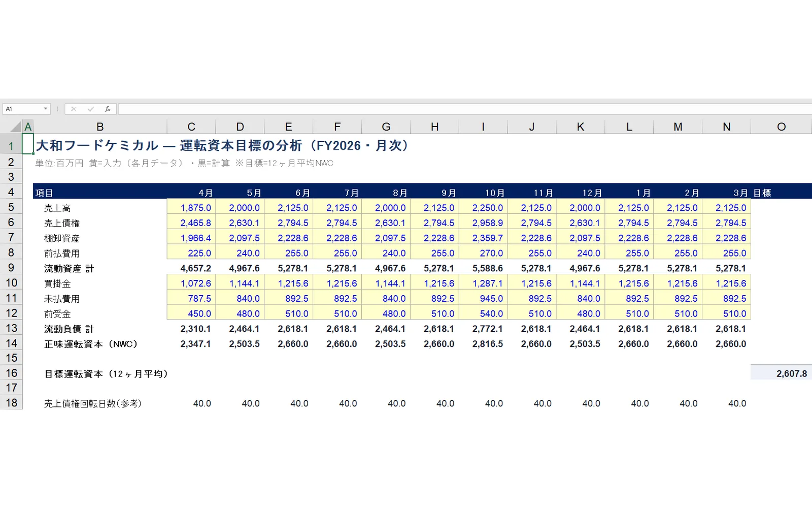Click the Enter checkmark icon in formula bar
812x508 pixels.
[90, 109]
